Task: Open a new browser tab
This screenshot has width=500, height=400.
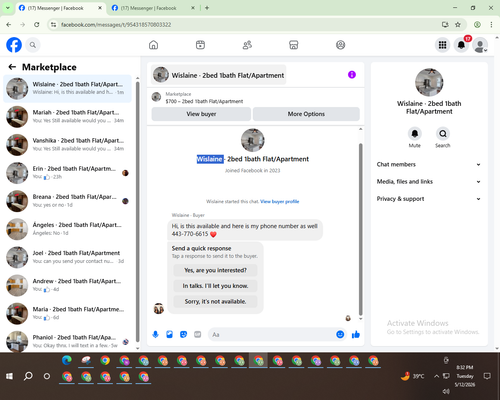Action: tap(207, 8)
